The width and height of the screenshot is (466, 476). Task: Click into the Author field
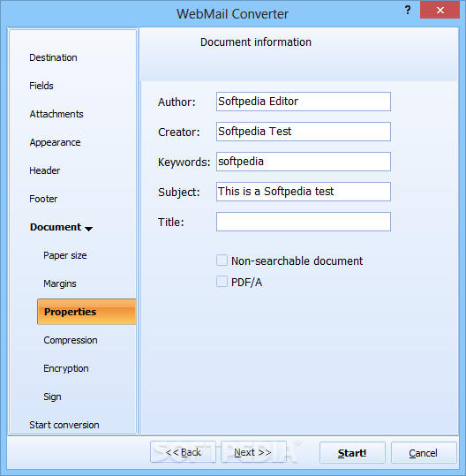coord(304,102)
